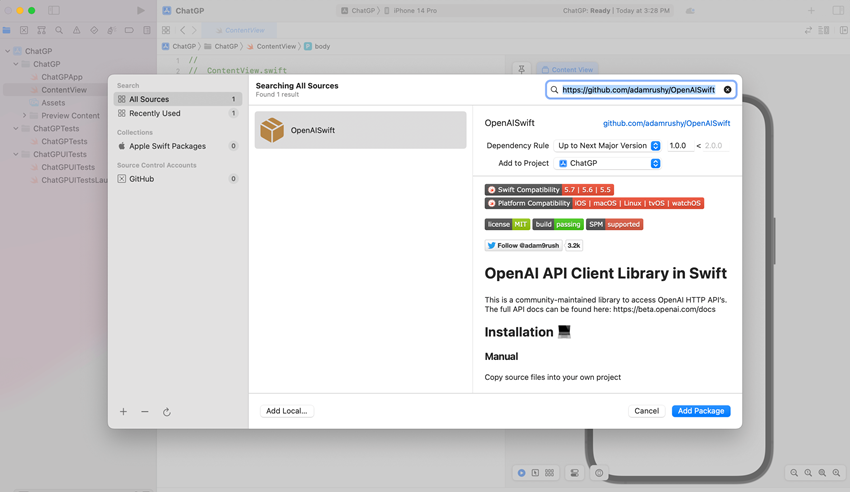This screenshot has height=492, width=850.
Task: Open test navigator diamond icon
Action: [x=94, y=30]
